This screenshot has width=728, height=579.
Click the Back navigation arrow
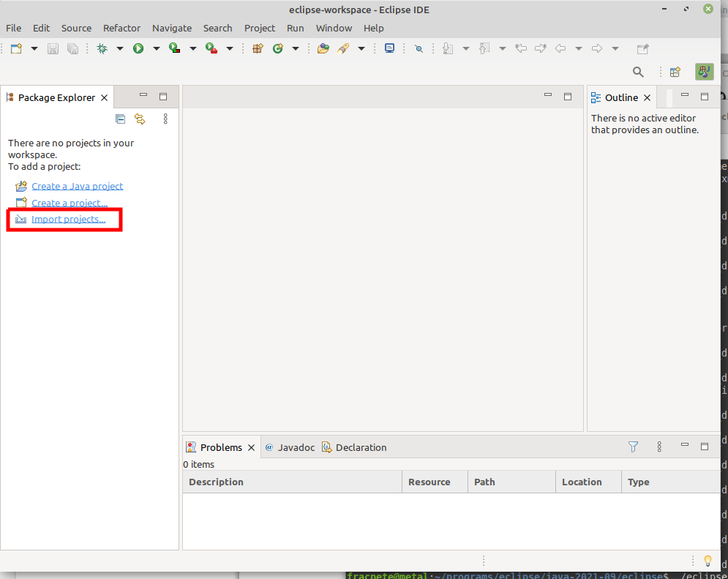(x=560, y=48)
